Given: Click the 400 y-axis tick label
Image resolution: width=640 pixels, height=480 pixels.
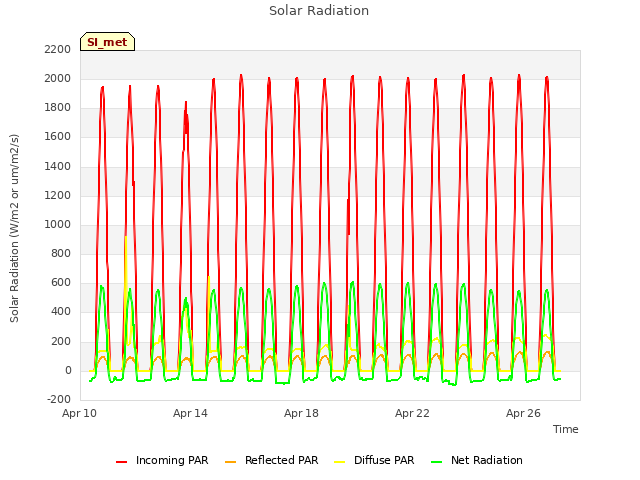Looking at the screenshot, I should [61, 312].
